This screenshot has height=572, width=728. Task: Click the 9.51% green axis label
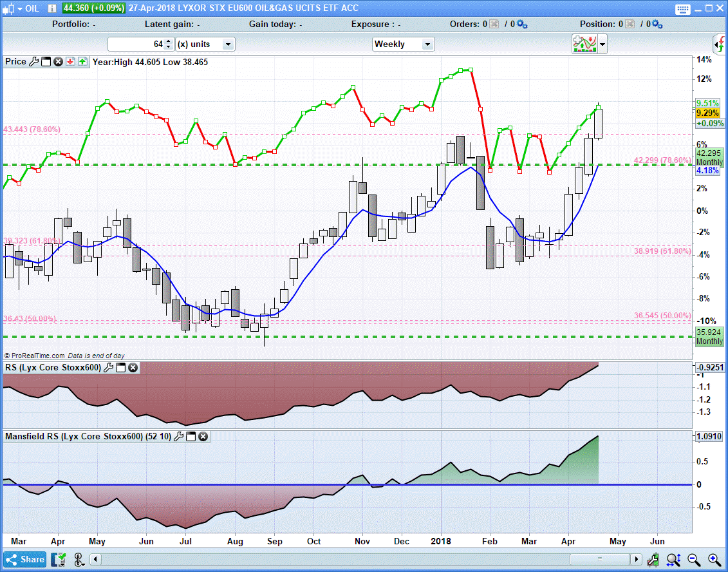click(707, 103)
